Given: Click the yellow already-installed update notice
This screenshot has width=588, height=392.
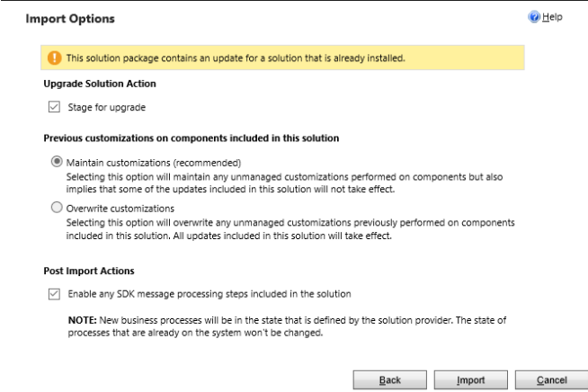Looking at the screenshot, I should 282,58.
